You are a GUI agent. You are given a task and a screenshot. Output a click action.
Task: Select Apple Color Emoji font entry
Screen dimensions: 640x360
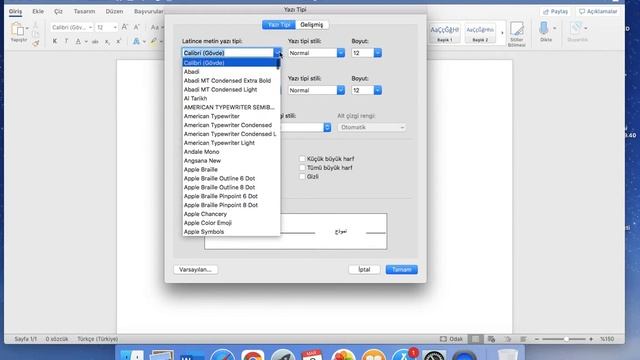[208, 223]
